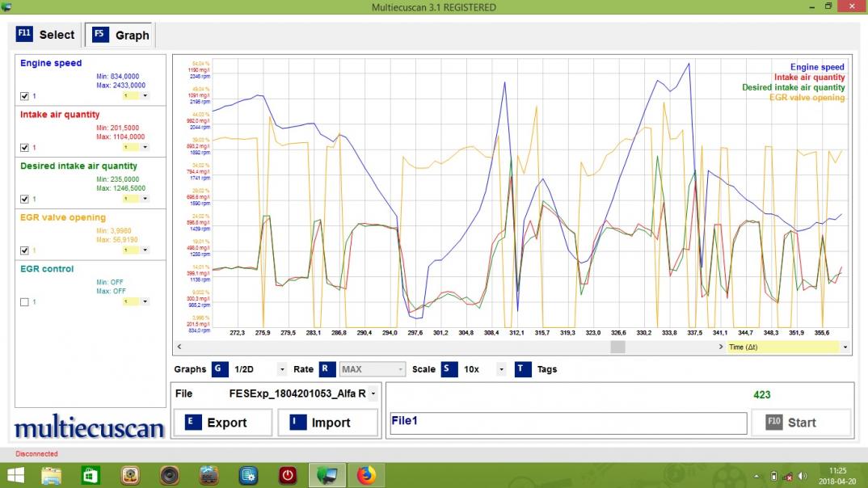Click the Import button
This screenshot has width=868, height=488.
click(x=327, y=423)
